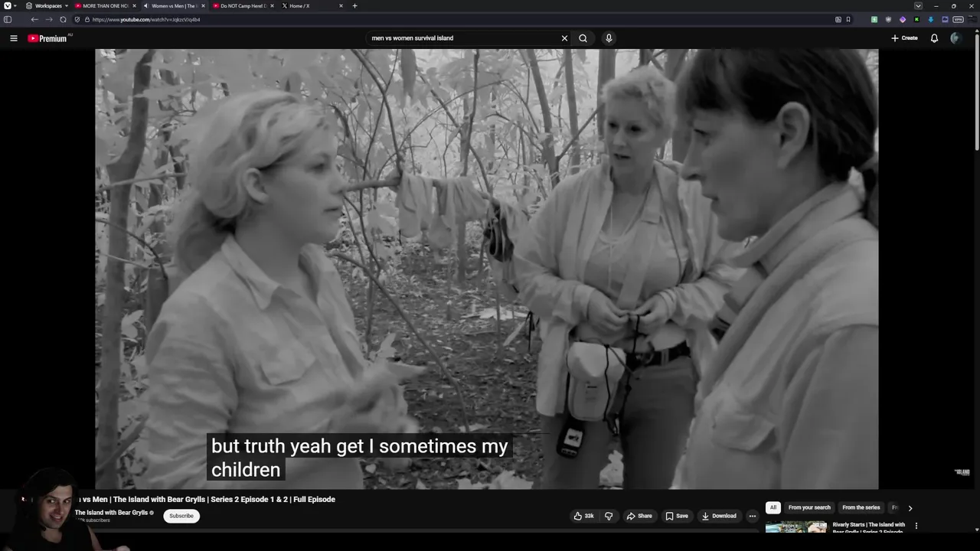Run search with the magnifier button
The height and width of the screenshot is (551, 980).
pyautogui.click(x=583, y=38)
